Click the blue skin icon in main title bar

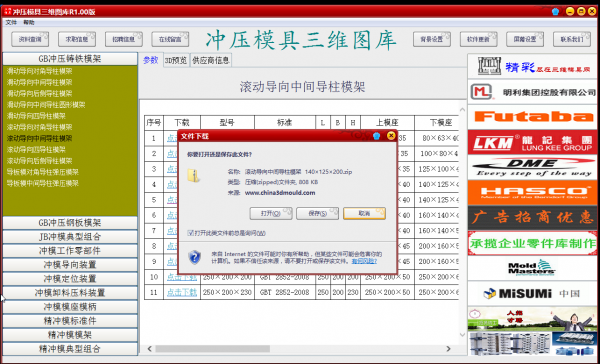[556, 11]
